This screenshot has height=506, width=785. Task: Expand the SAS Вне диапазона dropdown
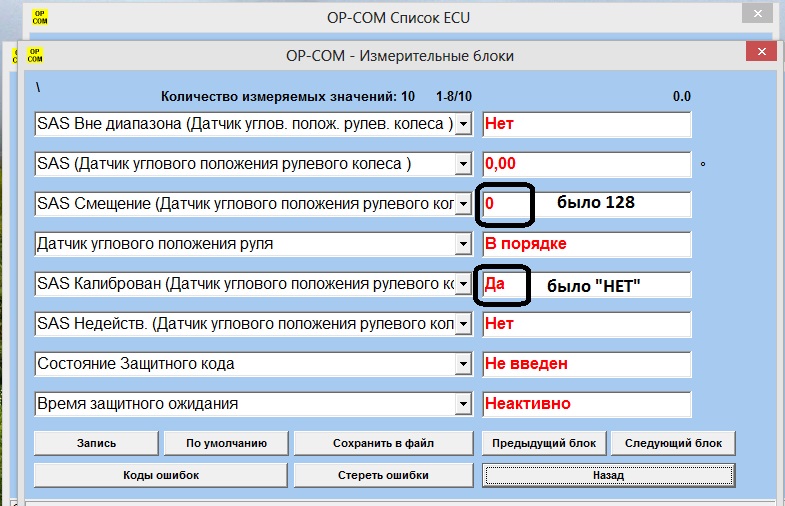tap(463, 124)
